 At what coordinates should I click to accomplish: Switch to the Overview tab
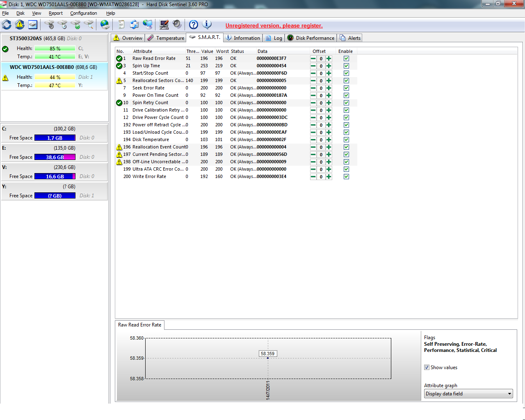(x=128, y=38)
